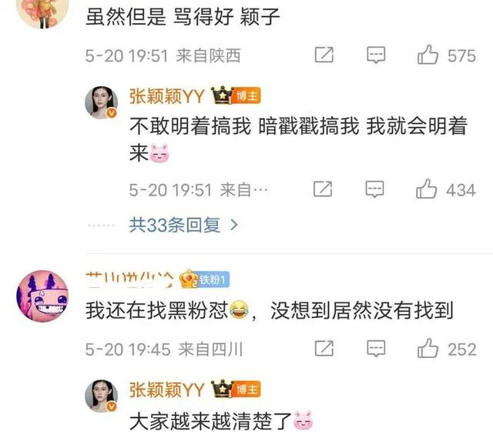The width and height of the screenshot is (493, 448).
Task: Tap 张颖颖YY avatar beside the last reply
Action: coord(101,396)
